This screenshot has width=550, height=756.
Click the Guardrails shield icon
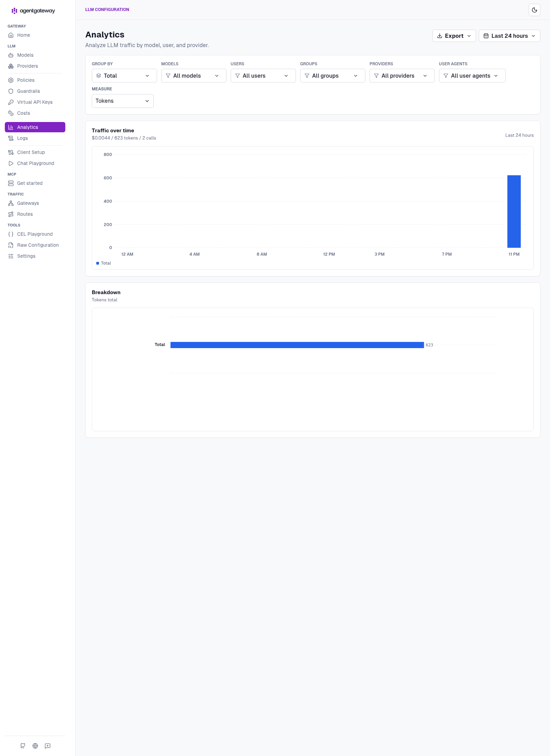[x=11, y=91]
